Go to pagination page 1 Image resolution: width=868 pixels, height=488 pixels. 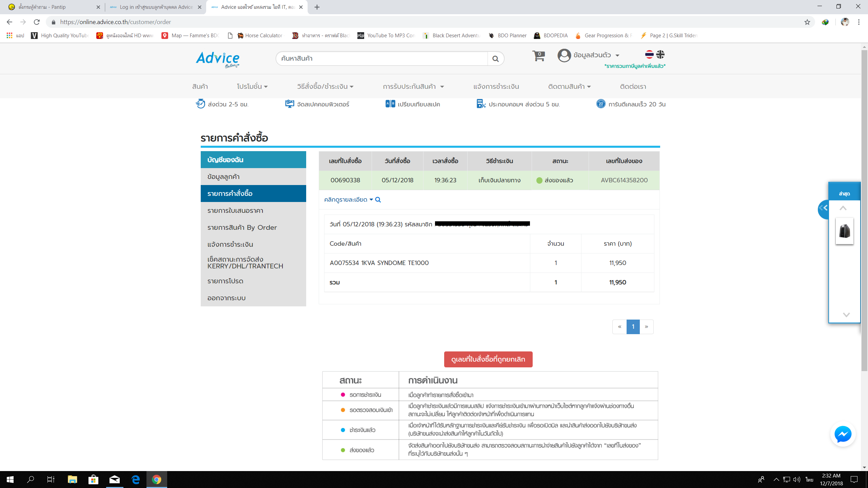point(633,327)
